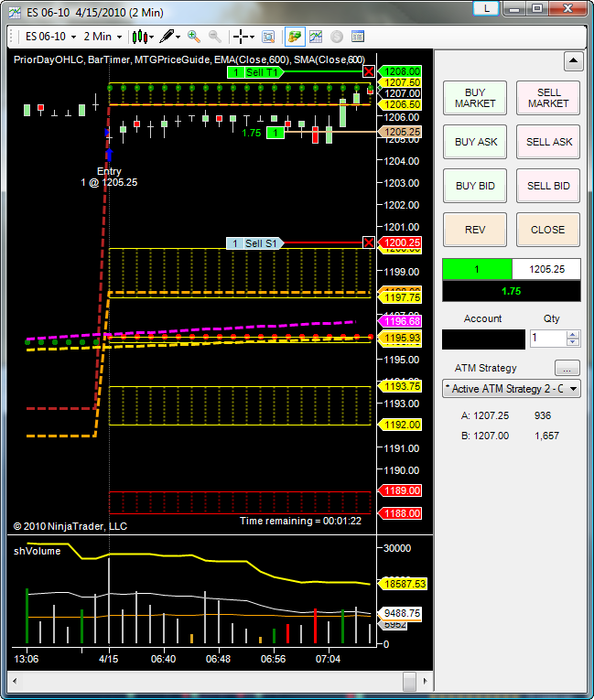Increase quantity with up stepper
The image size is (594, 700).
(573, 334)
